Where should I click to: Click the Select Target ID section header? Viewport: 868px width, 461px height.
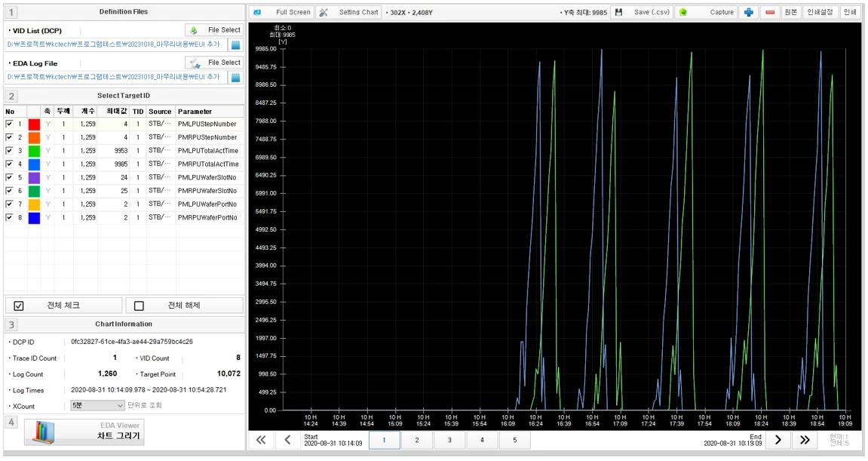coord(124,96)
